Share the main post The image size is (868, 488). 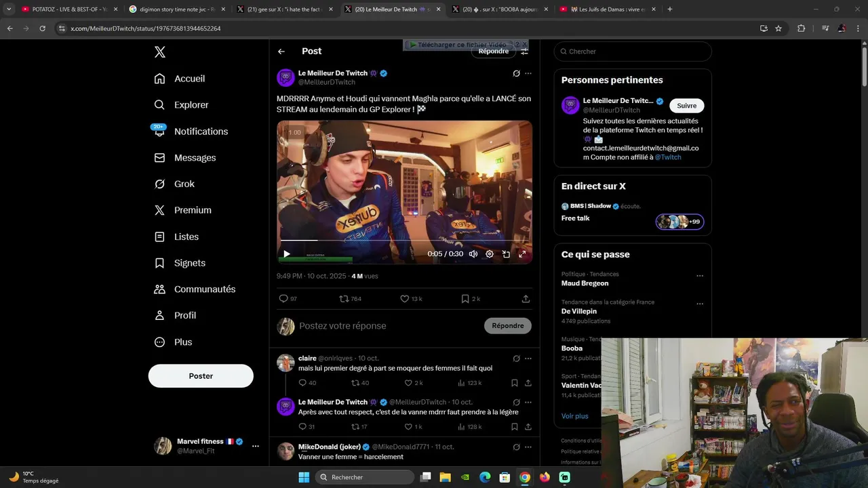(x=526, y=299)
